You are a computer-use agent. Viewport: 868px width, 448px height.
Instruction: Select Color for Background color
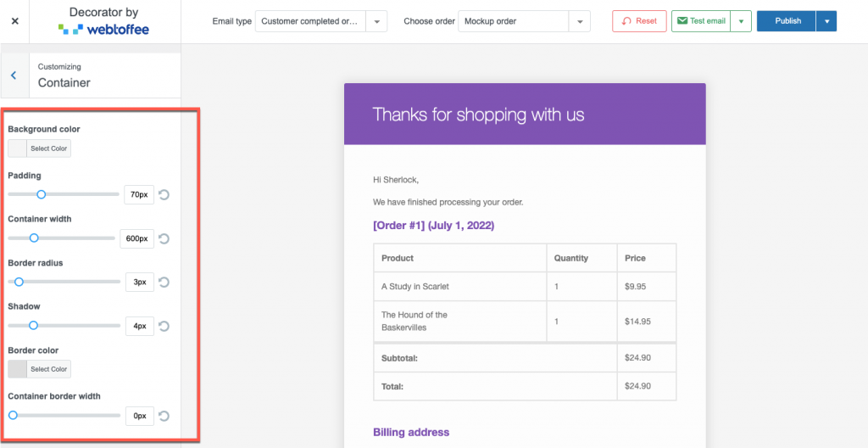48,148
